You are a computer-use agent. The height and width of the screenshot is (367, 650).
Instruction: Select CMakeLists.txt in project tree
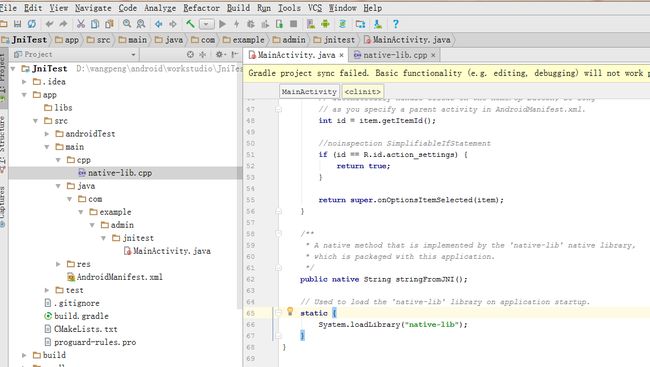tap(81, 329)
